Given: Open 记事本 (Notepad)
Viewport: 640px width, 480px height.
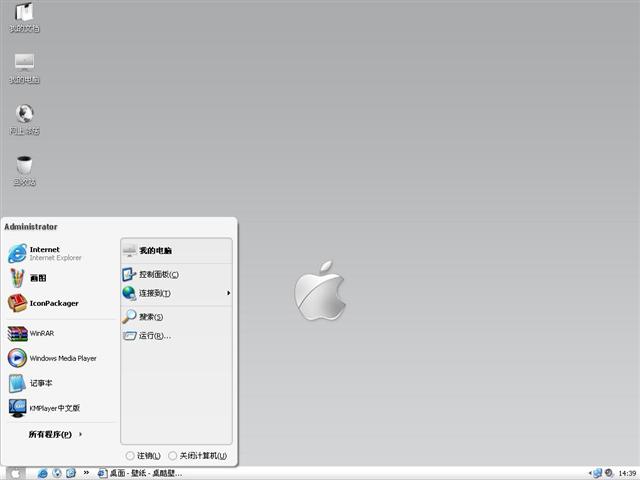Looking at the screenshot, I should click(40, 383).
